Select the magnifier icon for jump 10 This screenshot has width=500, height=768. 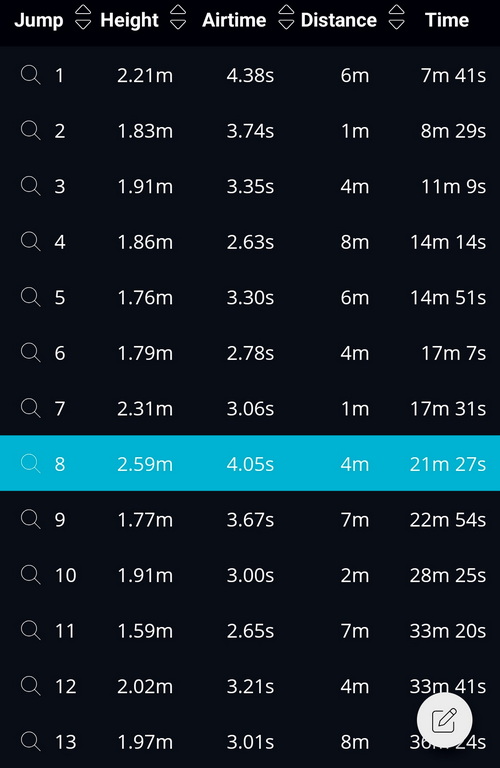point(30,575)
